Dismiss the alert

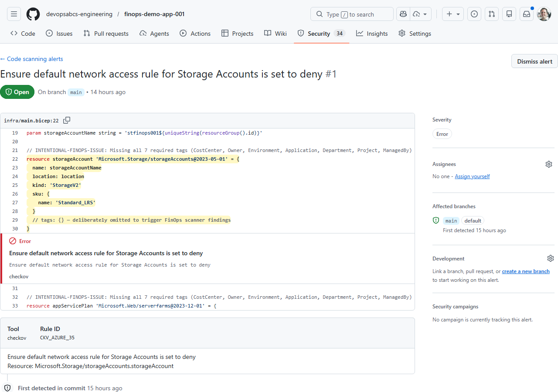pyautogui.click(x=534, y=61)
